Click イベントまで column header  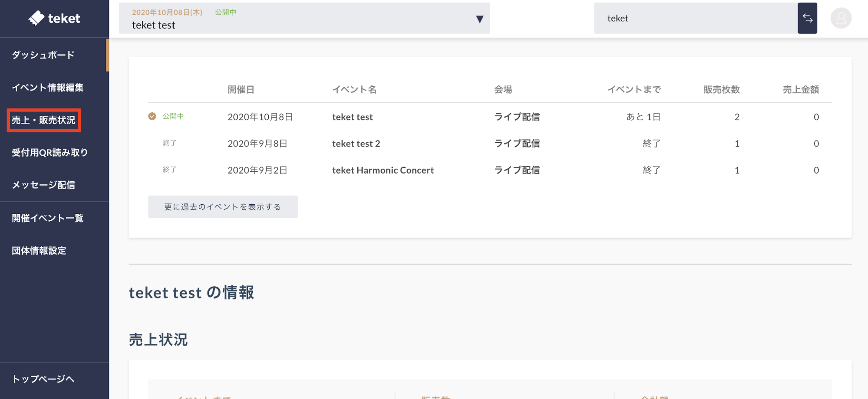coord(634,89)
